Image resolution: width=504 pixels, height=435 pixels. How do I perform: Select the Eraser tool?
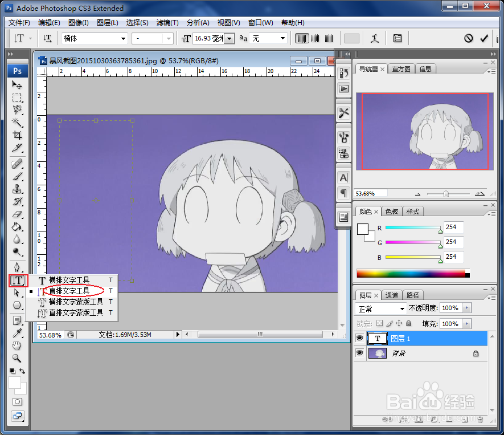point(17,214)
